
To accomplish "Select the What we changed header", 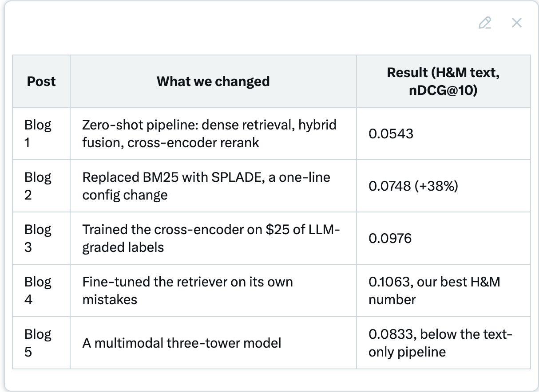I will point(213,81).
